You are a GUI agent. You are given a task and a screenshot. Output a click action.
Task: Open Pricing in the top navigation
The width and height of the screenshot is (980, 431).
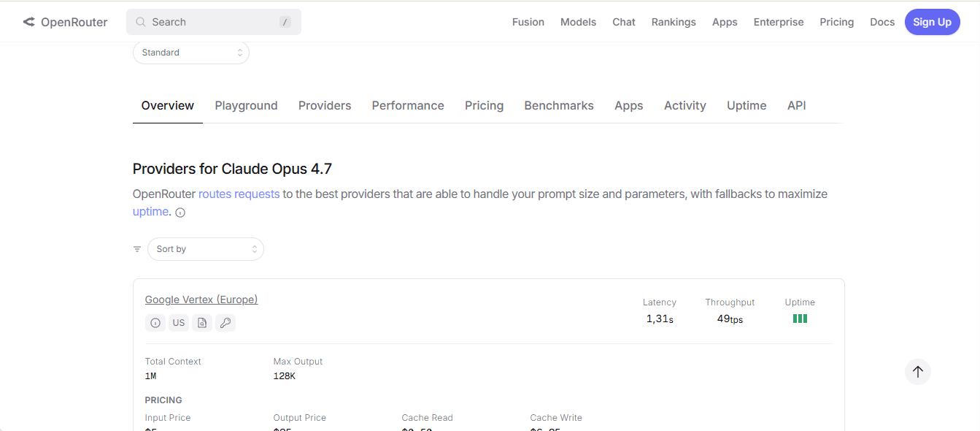pyautogui.click(x=836, y=22)
